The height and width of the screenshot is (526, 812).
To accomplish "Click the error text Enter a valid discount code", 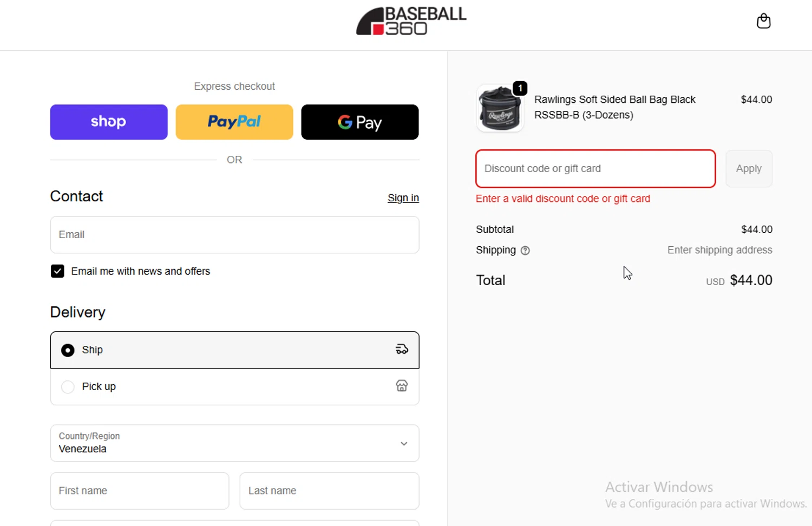I will (563, 199).
